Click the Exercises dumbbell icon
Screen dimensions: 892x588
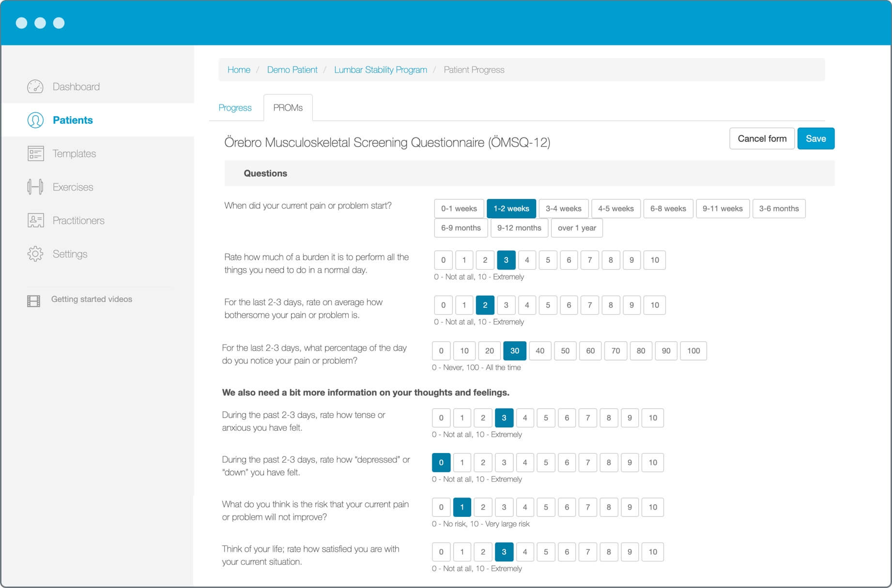[35, 187]
